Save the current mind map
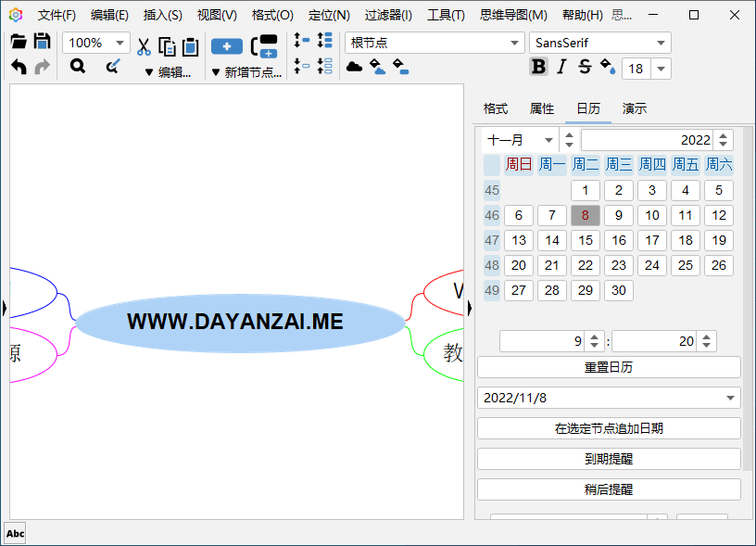 click(x=44, y=41)
